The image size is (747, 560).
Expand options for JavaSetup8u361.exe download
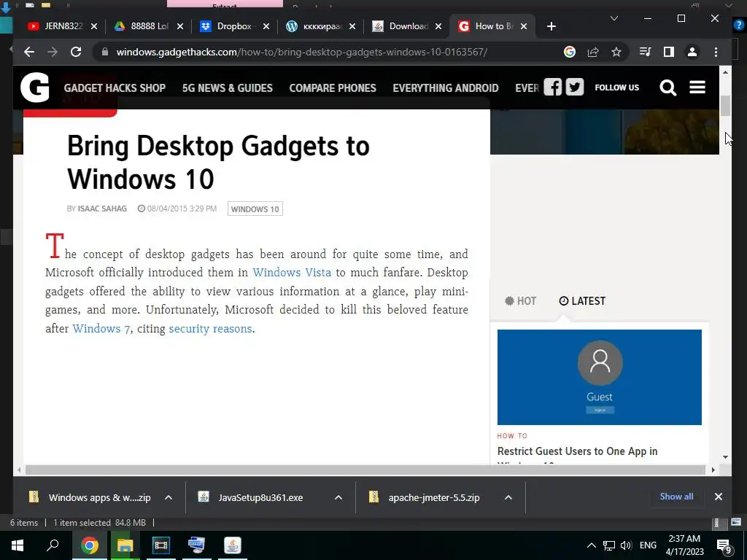pyautogui.click(x=338, y=497)
